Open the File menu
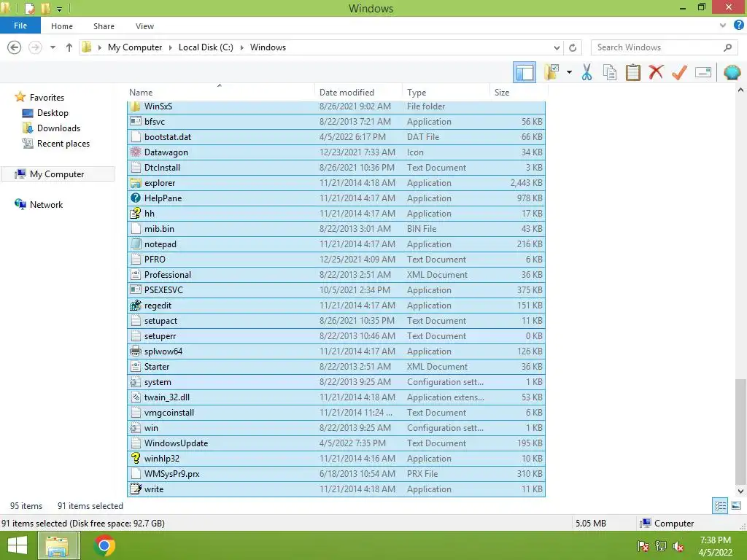 [20, 26]
